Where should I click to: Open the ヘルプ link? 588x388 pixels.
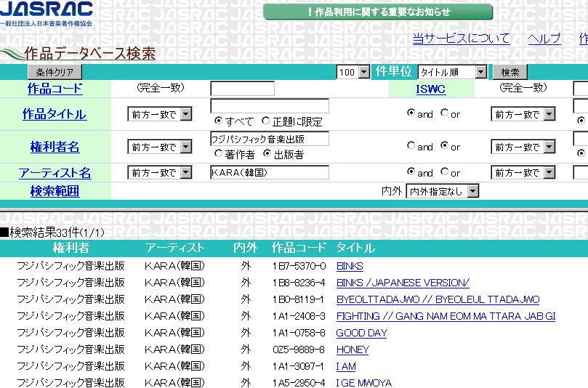(x=544, y=39)
